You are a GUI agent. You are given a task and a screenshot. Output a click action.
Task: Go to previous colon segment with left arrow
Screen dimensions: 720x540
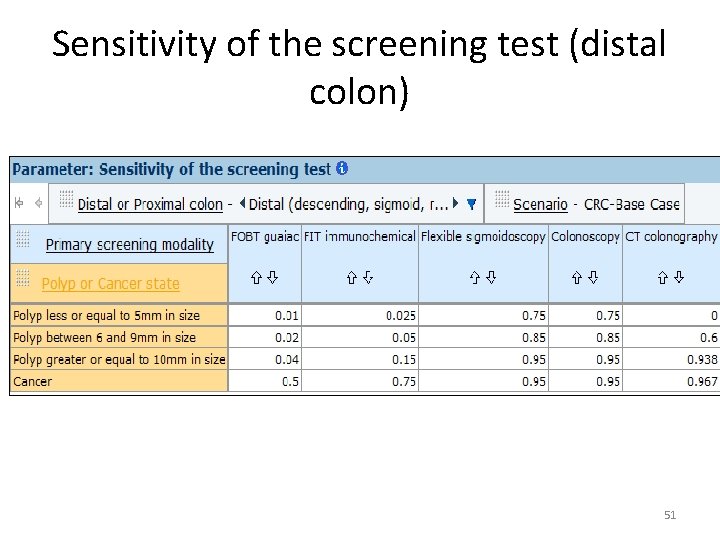(242, 204)
